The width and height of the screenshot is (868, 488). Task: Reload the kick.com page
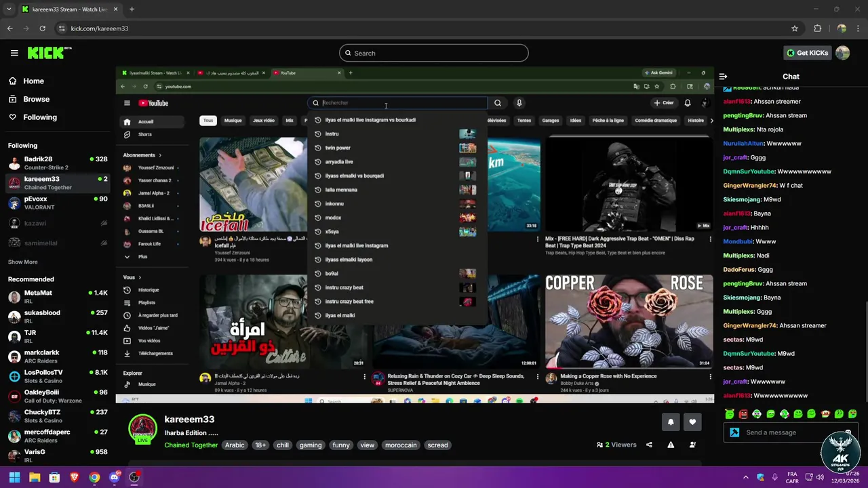tap(42, 28)
